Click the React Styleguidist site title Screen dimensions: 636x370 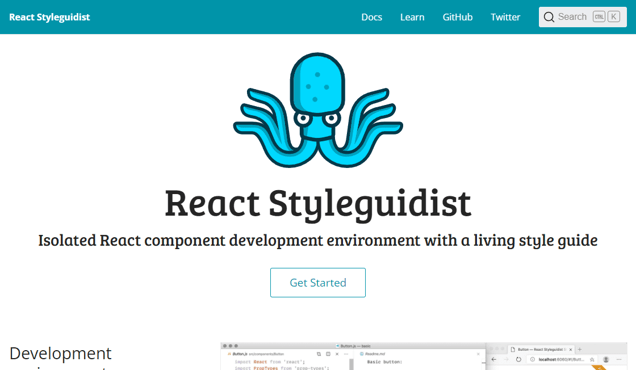[49, 17]
